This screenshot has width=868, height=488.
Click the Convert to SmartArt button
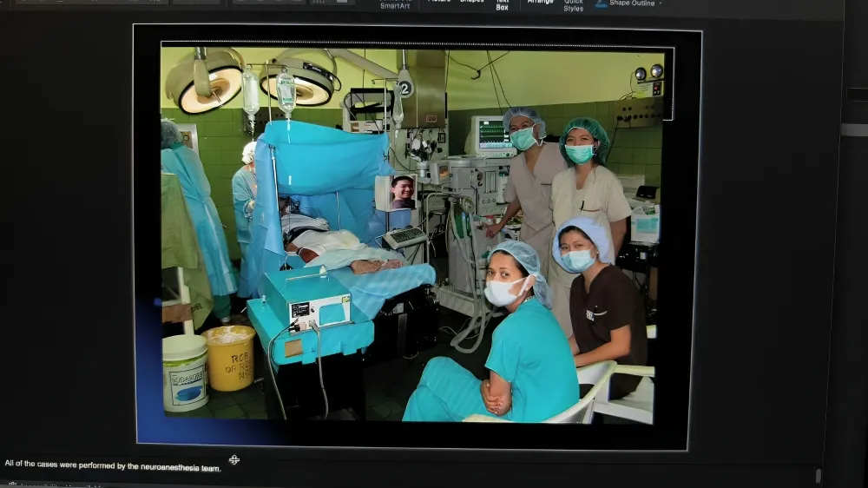click(395, 4)
